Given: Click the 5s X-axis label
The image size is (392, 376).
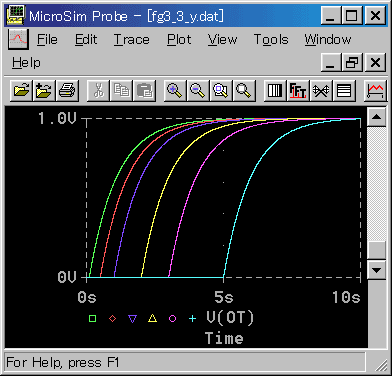Looking at the screenshot, I should (224, 297).
